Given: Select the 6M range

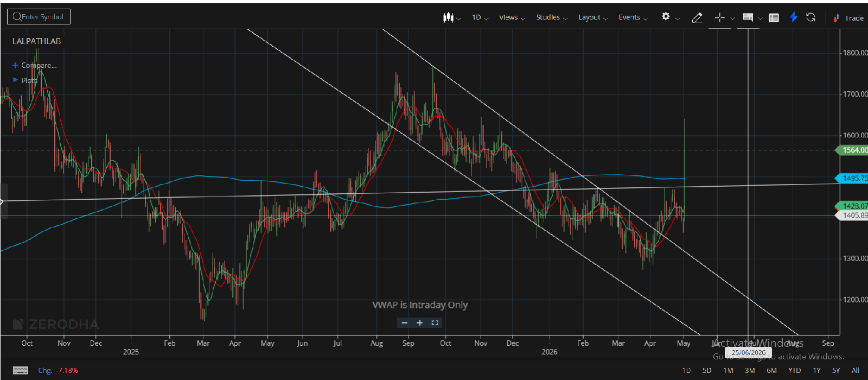Looking at the screenshot, I should (x=771, y=370).
